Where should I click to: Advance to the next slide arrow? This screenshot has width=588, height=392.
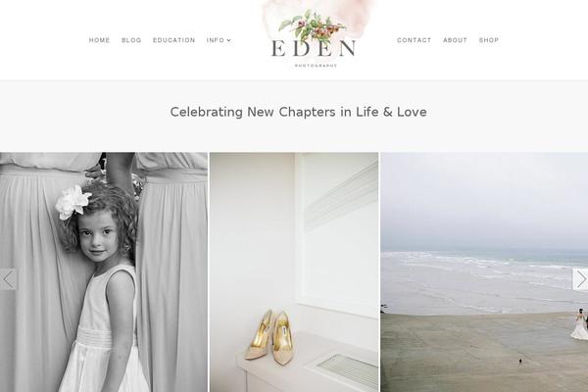pyautogui.click(x=580, y=279)
